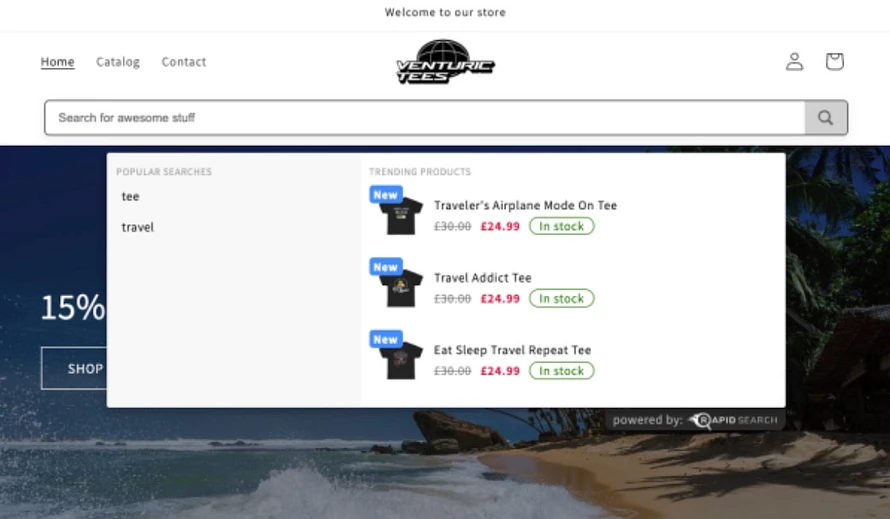Click the SHOP button on banner
Screen dimensions: 890x519
(74, 369)
